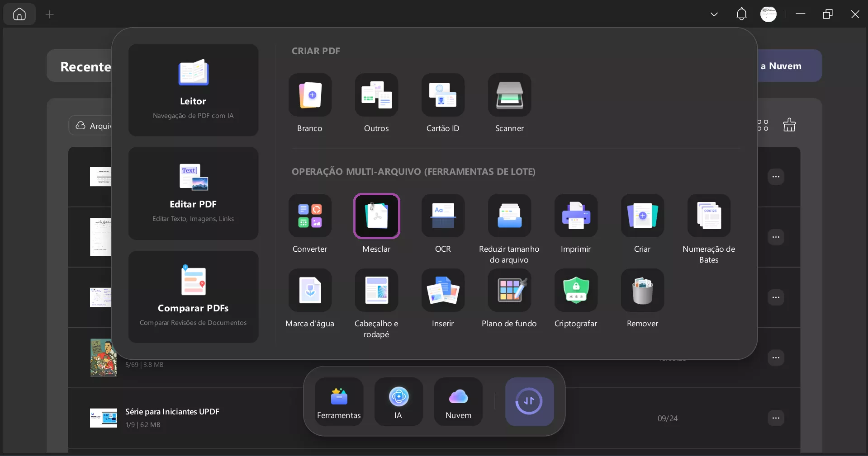
Task: Choose the Numeração de Bates tool
Action: 709,216
